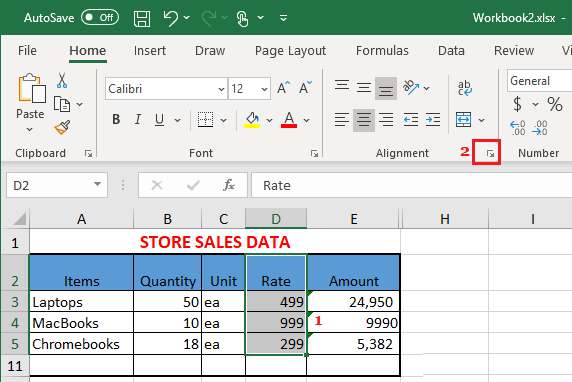Screen dimensions: 572x382
Task: Click the Orientation text-angle icon
Action: [x=411, y=88]
